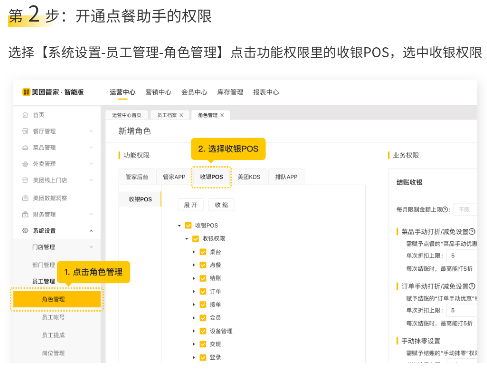Expand the 菜品管理 sidebar chevron
The image size is (487, 370).
91,147
